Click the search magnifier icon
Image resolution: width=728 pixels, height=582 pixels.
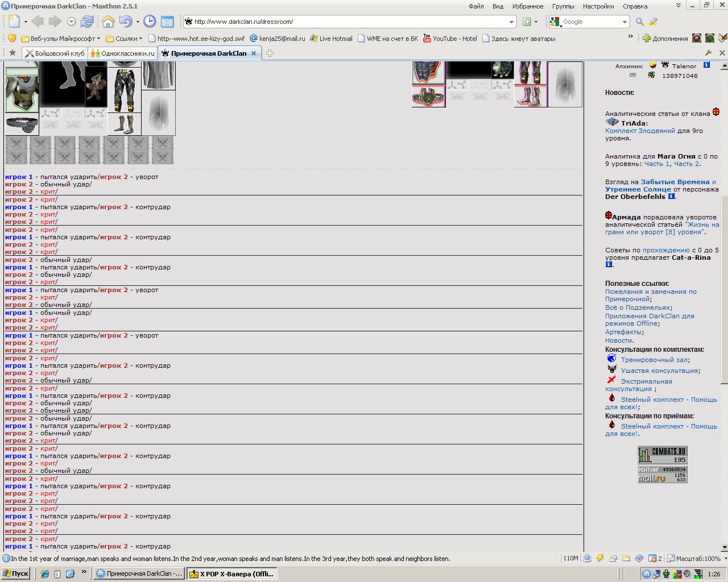click(640, 22)
